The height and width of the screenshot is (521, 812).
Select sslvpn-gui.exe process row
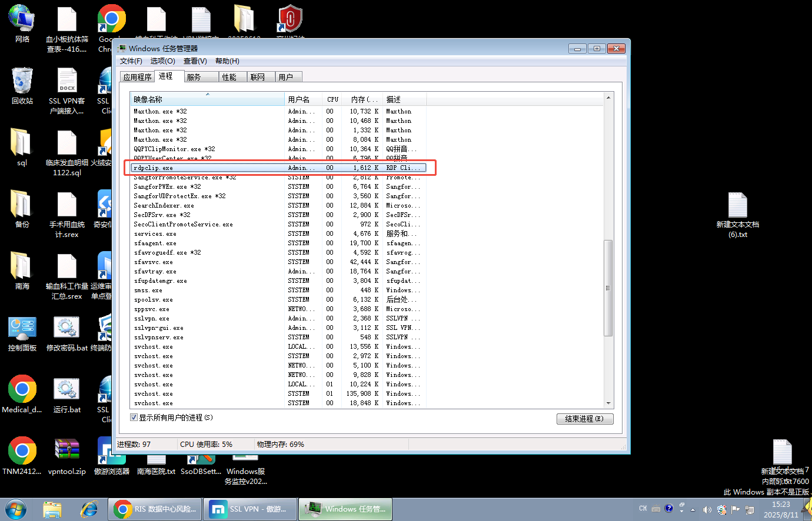coord(278,328)
